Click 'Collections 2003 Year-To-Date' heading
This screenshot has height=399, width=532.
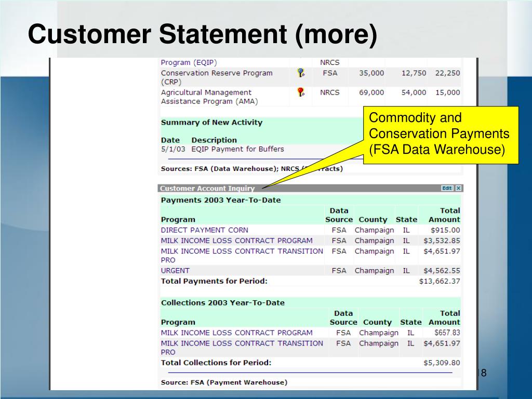point(222,303)
